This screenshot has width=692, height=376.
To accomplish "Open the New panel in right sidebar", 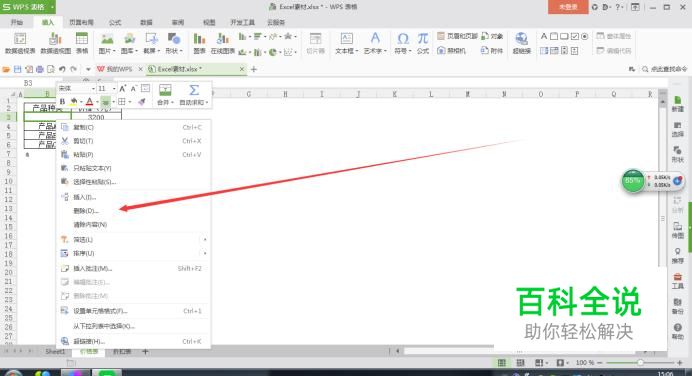I will pos(677,104).
